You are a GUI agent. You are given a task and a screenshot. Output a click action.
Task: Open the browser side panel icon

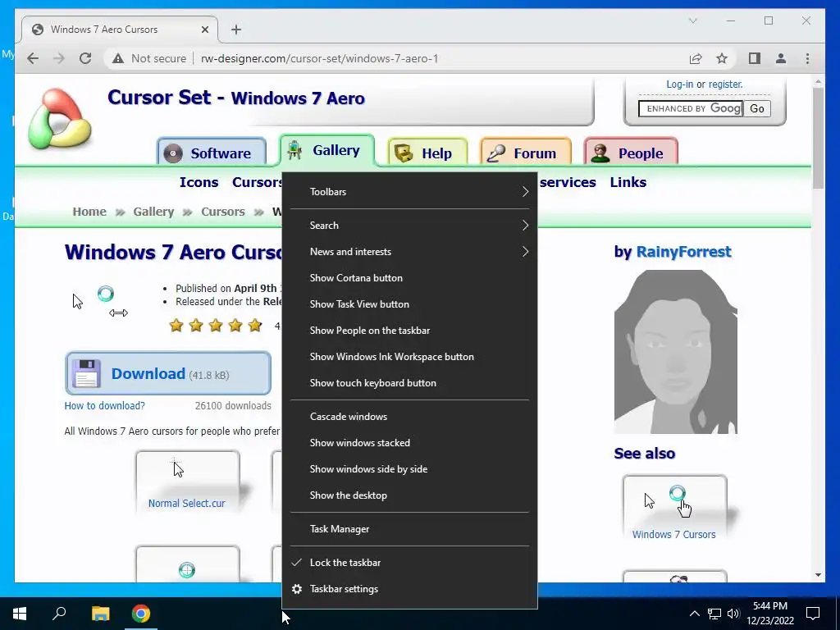pos(755,58)
